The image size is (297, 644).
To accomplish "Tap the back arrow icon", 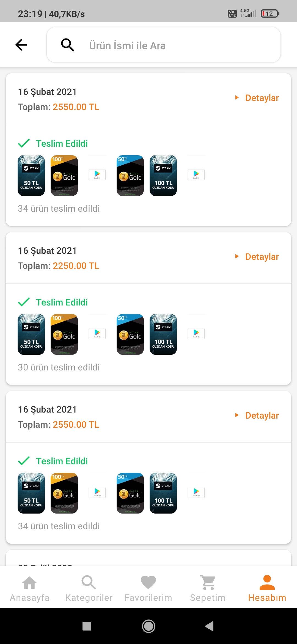I will (21, 45).
